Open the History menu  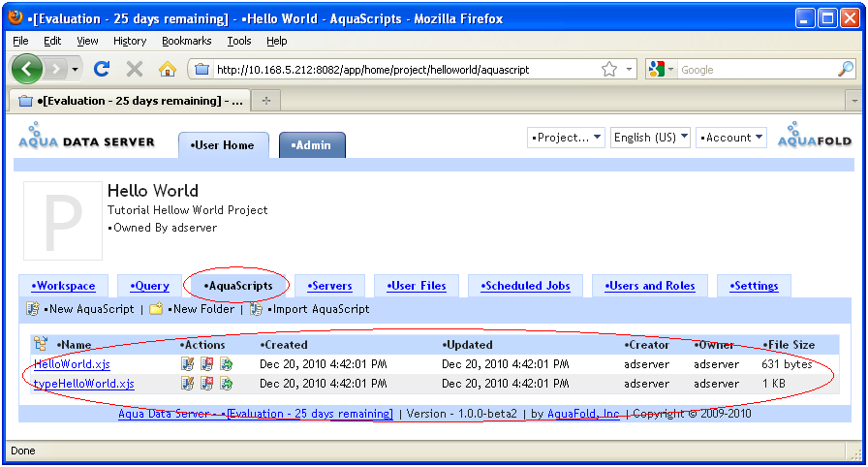130,41
